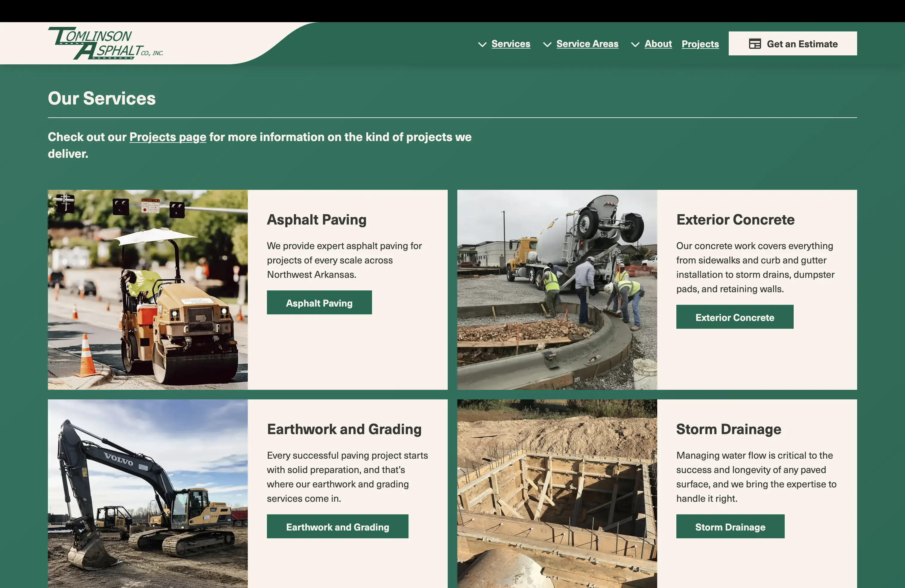Expand the Services chevron arrow
This screenshot has height=588, width=905.
tap(482, 45)
